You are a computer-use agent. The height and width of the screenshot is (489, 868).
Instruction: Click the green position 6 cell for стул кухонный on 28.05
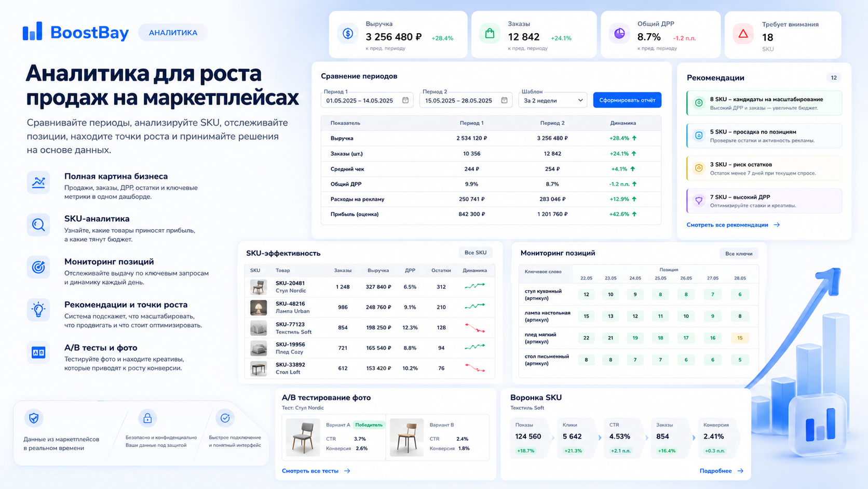740,294
